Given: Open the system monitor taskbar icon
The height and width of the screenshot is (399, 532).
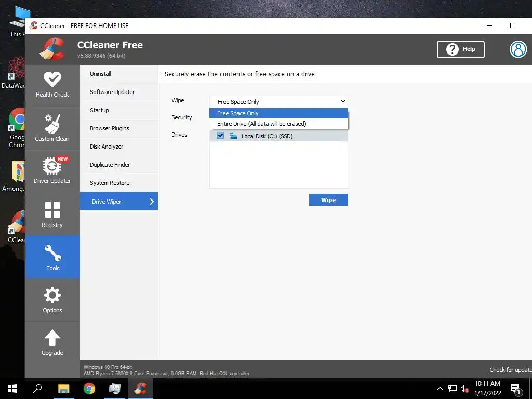Looking at the screenshot, I should pyautogui.click(x=115, y=389).
